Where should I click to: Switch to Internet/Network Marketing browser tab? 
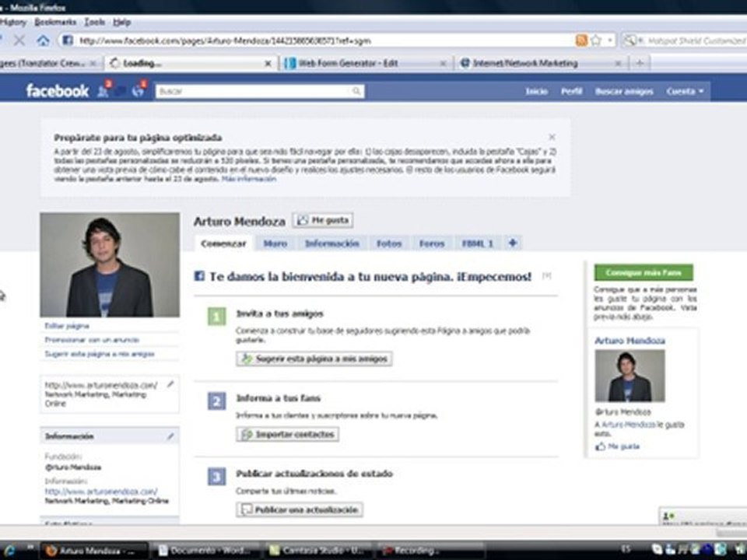[541, 63]
